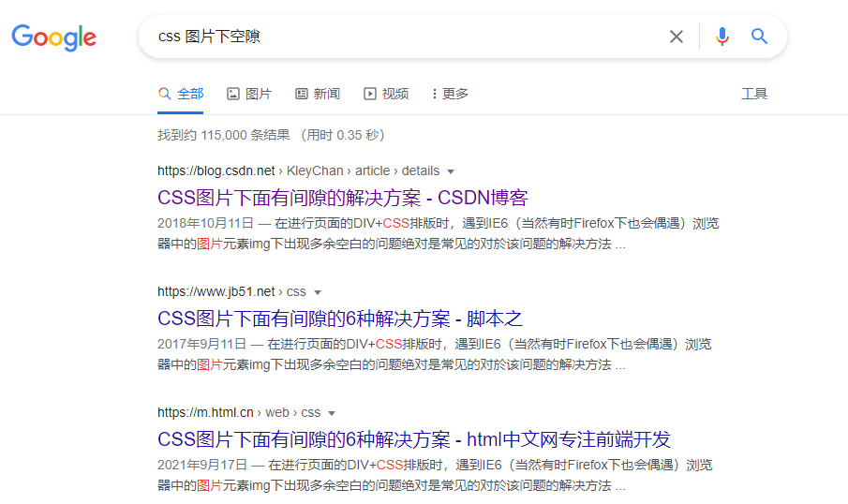The image size is (848, 504).
Task: Open the html中文网 result title link
Action: coord(414,439)
